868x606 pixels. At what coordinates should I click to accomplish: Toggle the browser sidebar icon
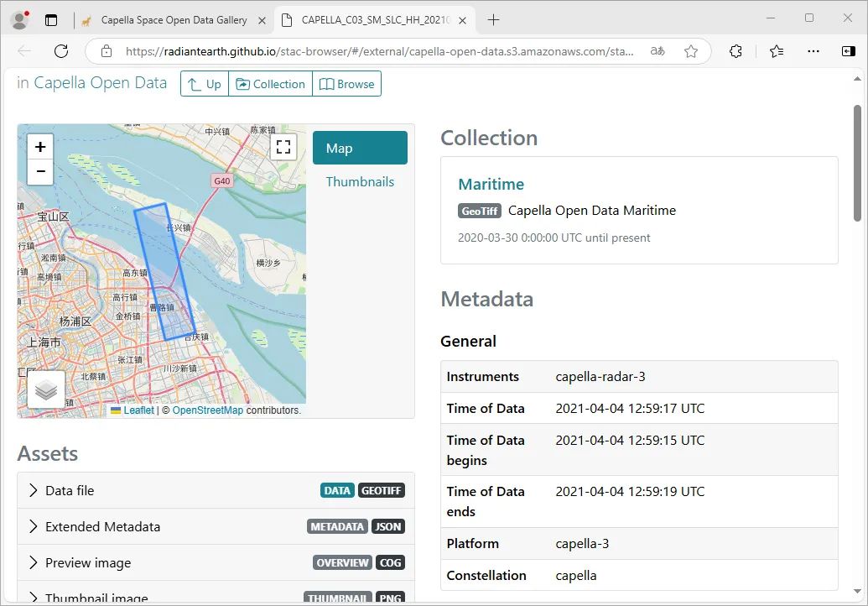848,51
